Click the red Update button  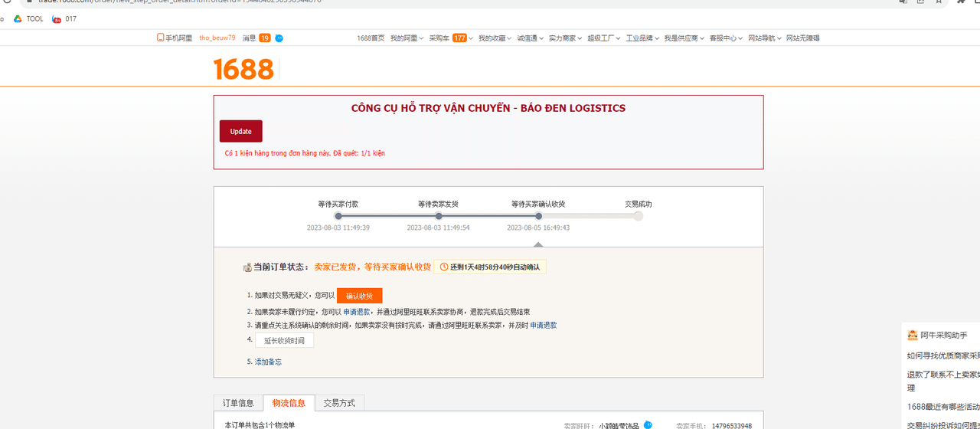point(240,131)
